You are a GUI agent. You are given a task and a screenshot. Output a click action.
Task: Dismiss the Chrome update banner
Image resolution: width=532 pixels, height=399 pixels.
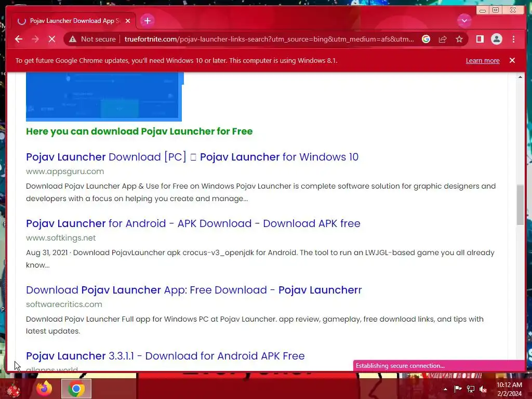point(512,60)
